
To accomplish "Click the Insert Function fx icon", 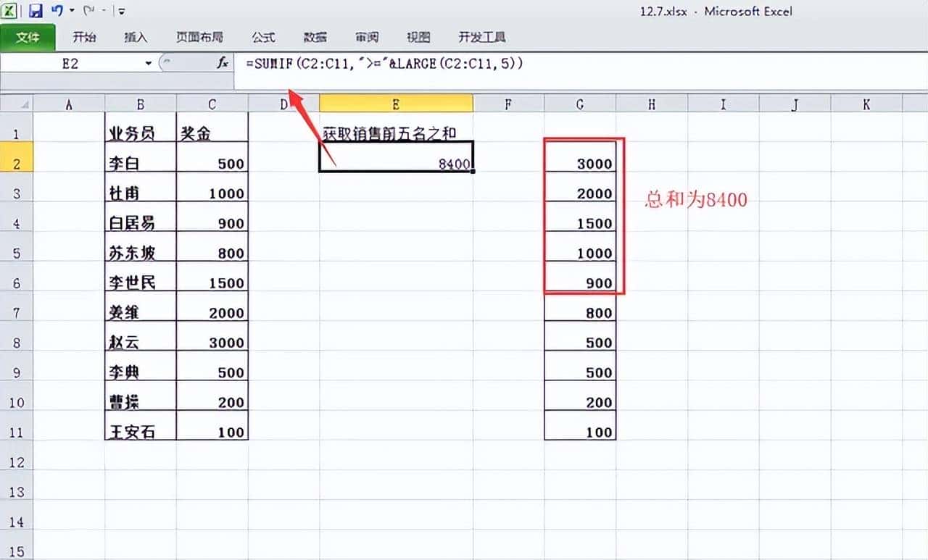I will (x=223, y=64).
